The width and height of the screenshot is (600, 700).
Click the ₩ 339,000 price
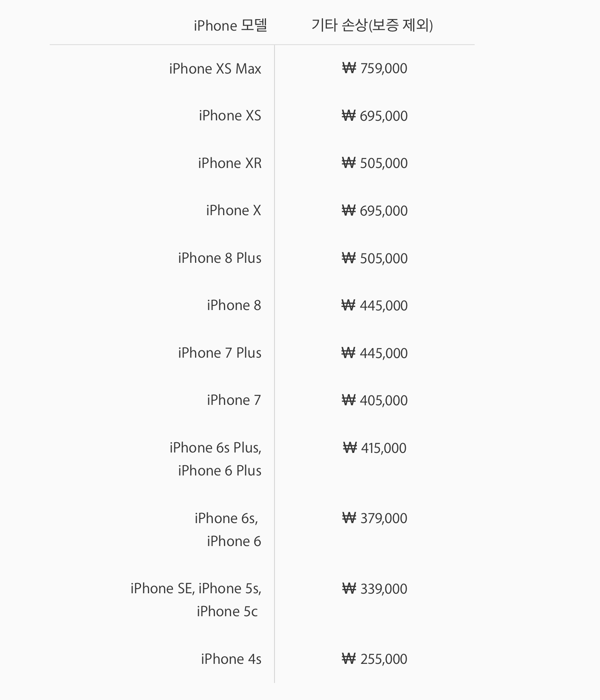pyautogui.click(x=374, y=589)
